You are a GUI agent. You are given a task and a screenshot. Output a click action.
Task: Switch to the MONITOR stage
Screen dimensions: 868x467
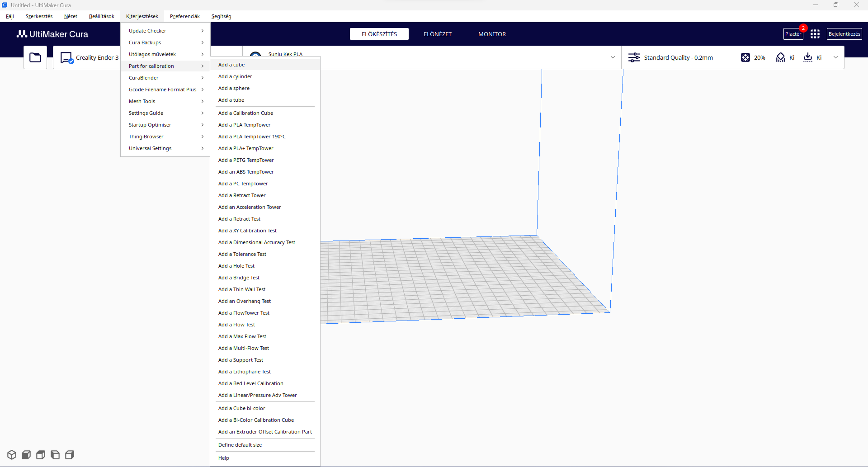[492, 34]
